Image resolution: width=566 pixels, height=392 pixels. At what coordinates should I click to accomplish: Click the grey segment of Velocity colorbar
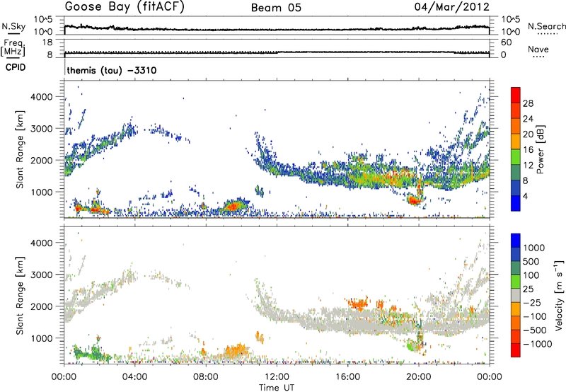(x=516, y=296)
